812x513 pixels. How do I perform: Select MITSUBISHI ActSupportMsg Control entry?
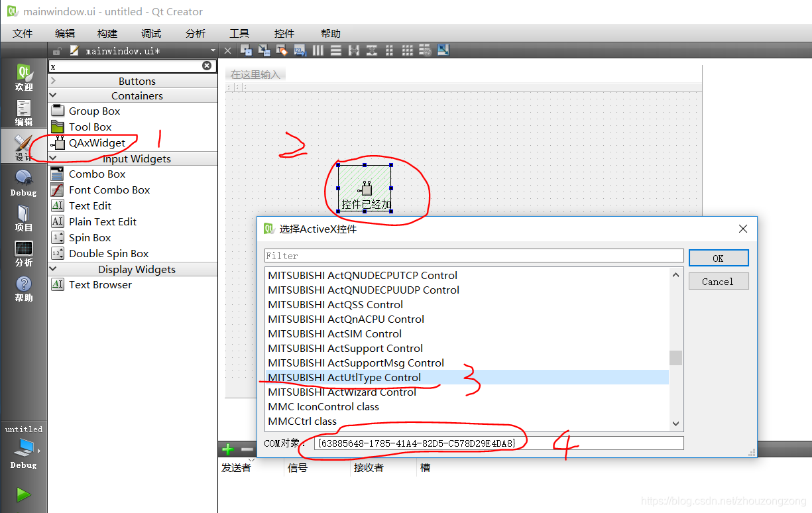(x=467, y=363)
